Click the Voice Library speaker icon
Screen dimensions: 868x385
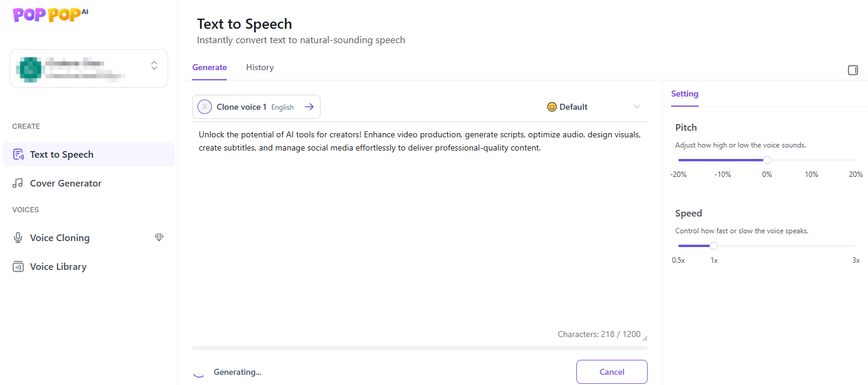[x=18, y=266]
